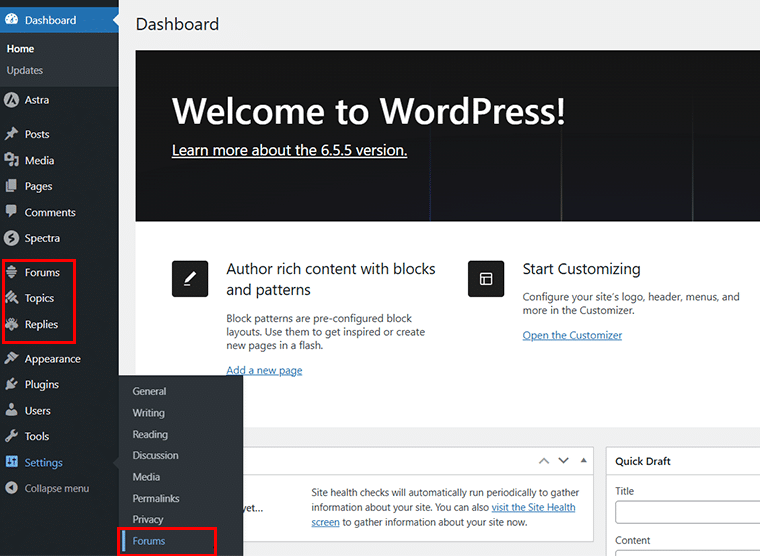Choose General in Settings flyout
Image resolution: width=760 pixels, height=556 pixels.
[149, 391]
